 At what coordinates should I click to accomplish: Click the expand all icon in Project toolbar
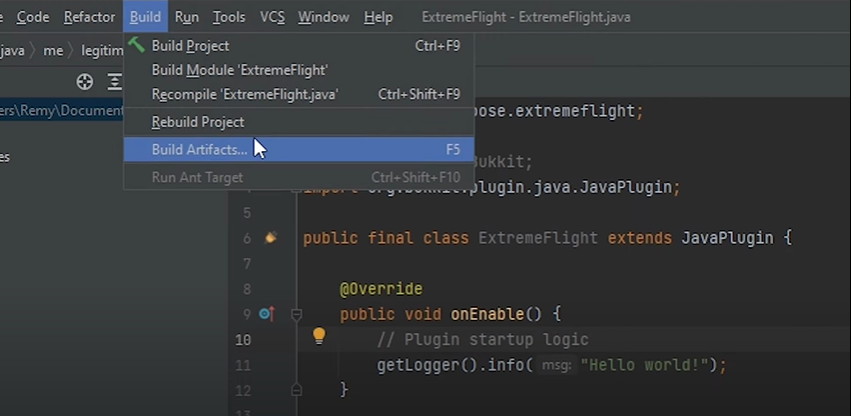[x=115, y=82]
